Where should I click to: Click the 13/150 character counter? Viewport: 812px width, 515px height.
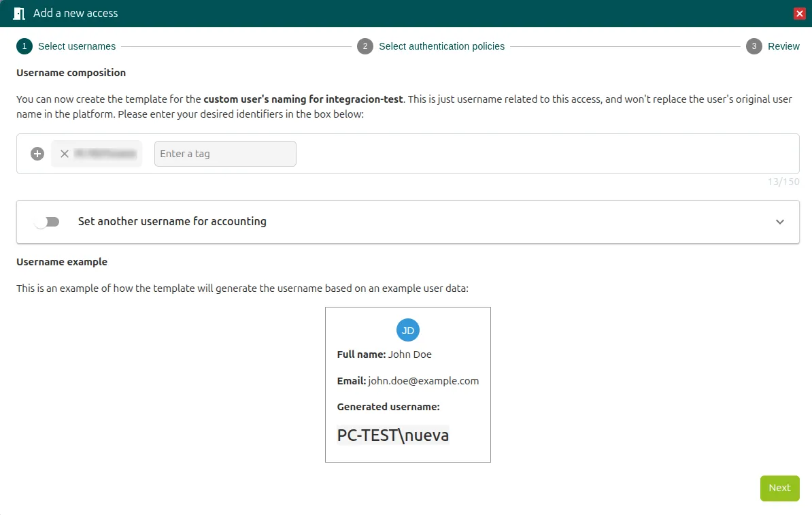click(783, 182)
